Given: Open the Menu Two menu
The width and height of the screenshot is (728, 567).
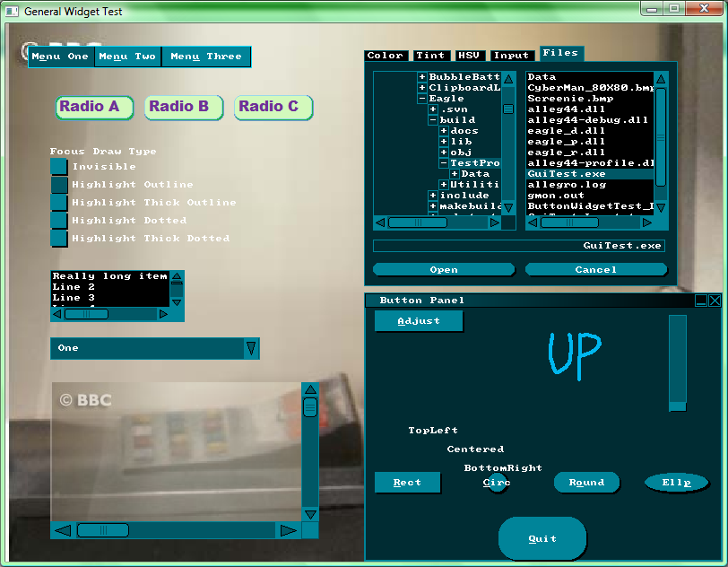Looking at the screenshot, I should 127,57.
